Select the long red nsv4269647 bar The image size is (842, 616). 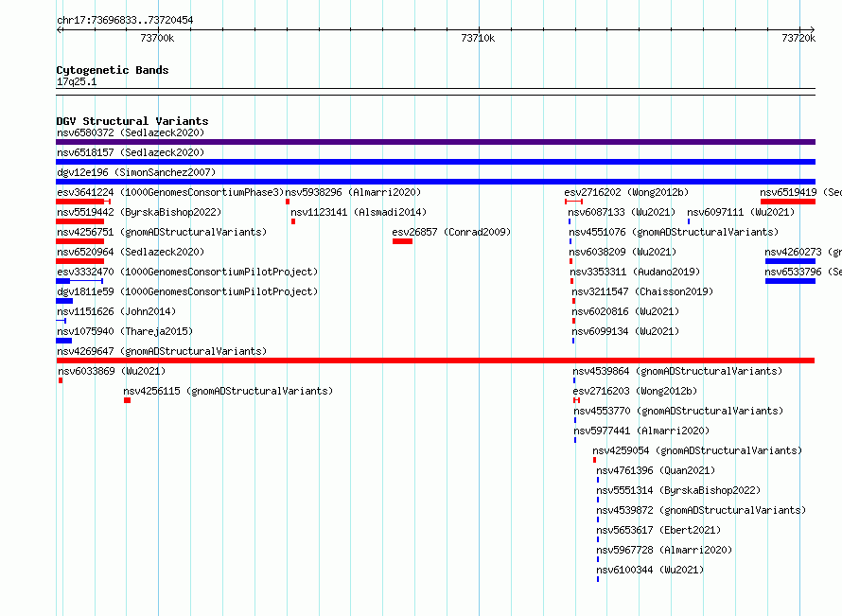coord(435,361)
